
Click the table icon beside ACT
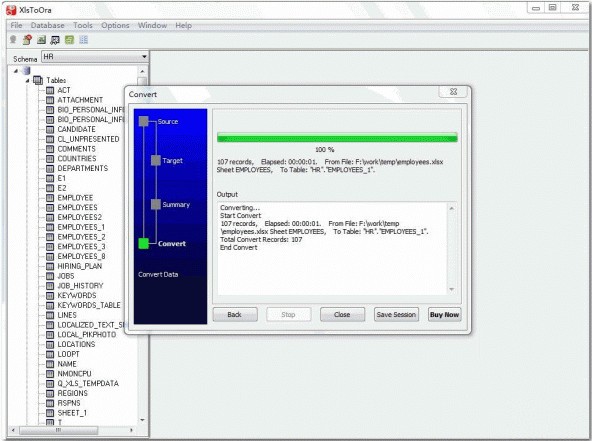[50, 90]
